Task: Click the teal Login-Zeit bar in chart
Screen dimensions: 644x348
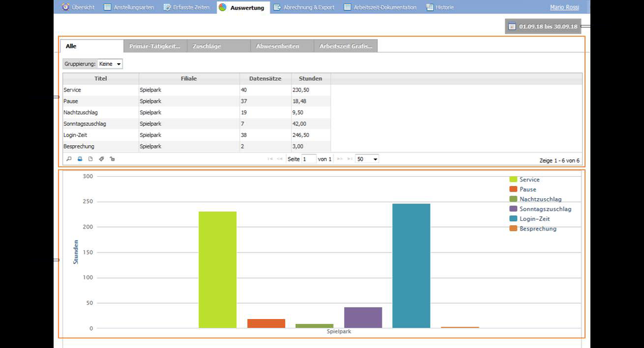Action: pos(411,266)
